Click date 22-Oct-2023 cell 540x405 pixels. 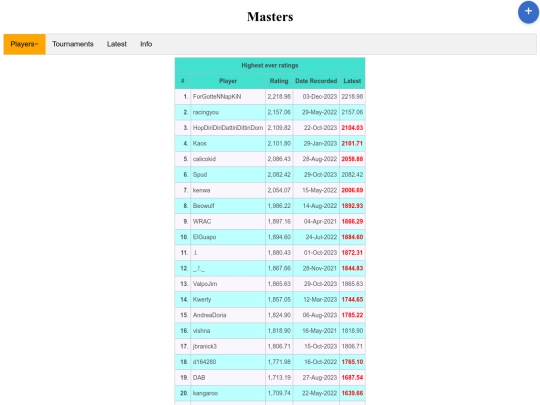tap(316, 128)
